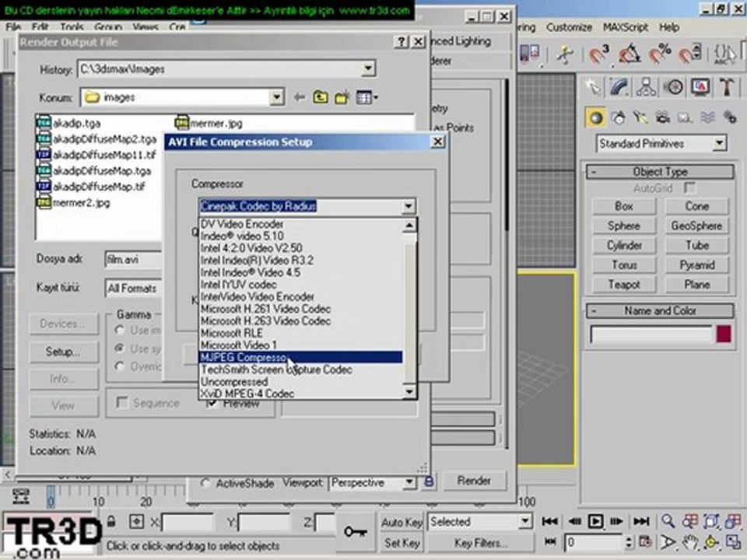Select the Use system gamma radio button
The height and width of the screenshot is (560, 747).
pyautogui.click(x=120, y=348)
